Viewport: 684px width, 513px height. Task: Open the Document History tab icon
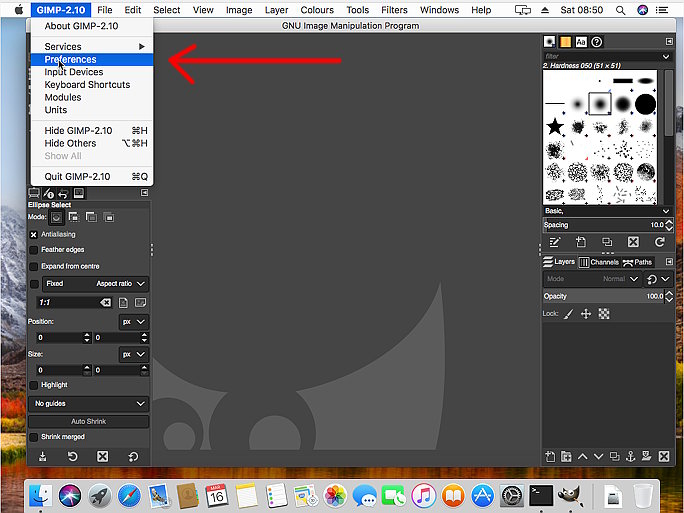pos(597,42)
